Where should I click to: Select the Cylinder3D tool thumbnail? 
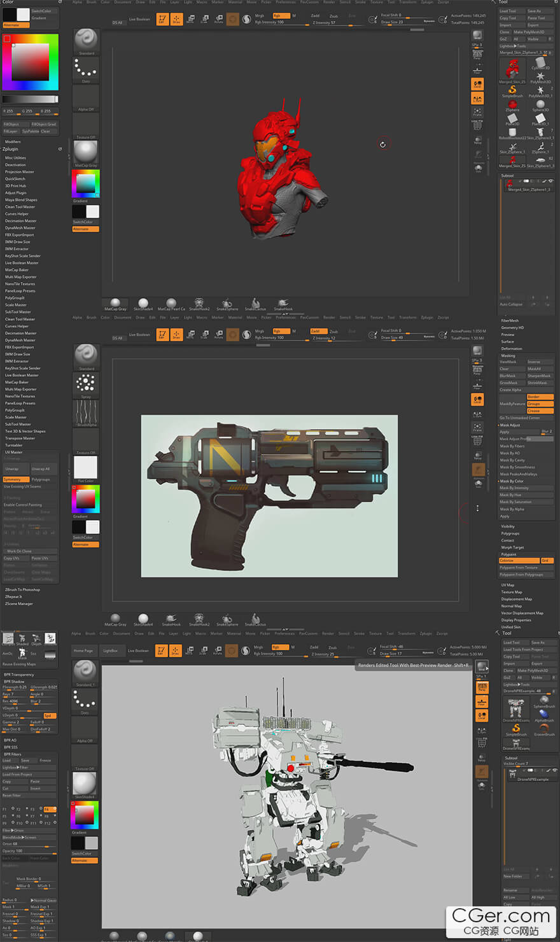coord(540,64)
